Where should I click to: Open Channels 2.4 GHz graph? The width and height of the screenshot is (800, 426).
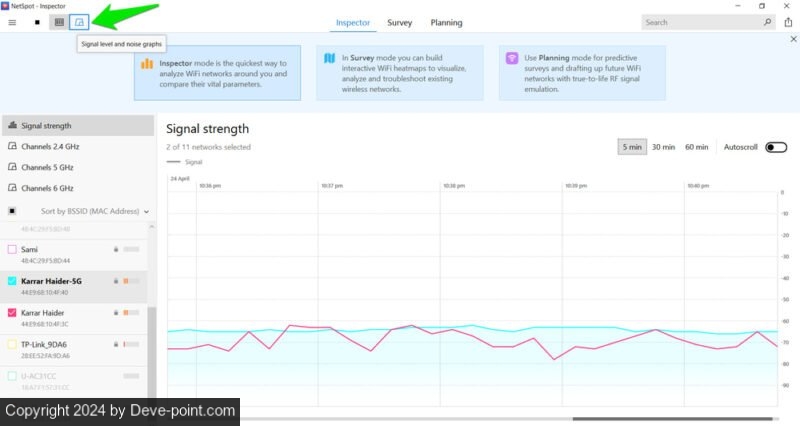(x=49, y=146)
